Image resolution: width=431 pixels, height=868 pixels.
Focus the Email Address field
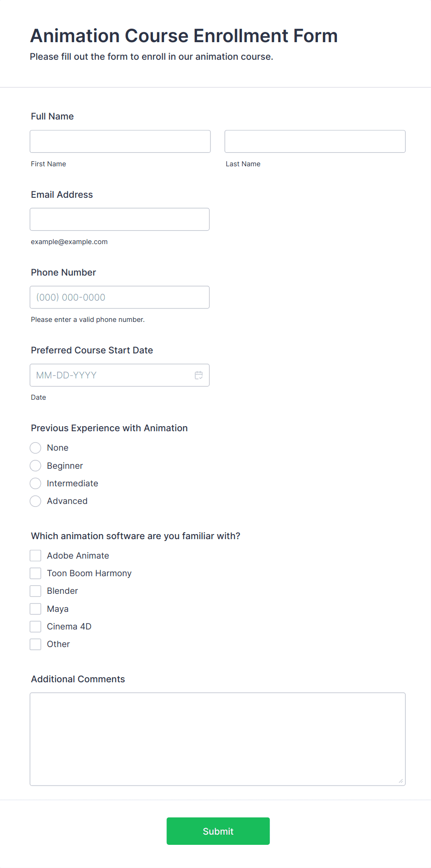[120, 219]
